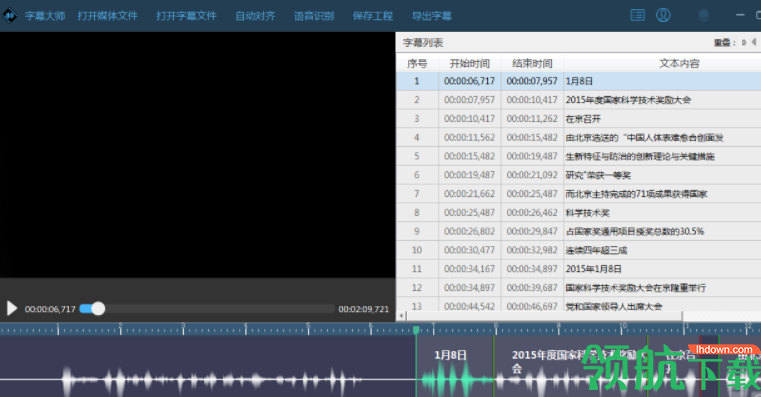761x397 pixels.
Task: Select the 1月8日 subtitle block on waveform
Action: 455,366
